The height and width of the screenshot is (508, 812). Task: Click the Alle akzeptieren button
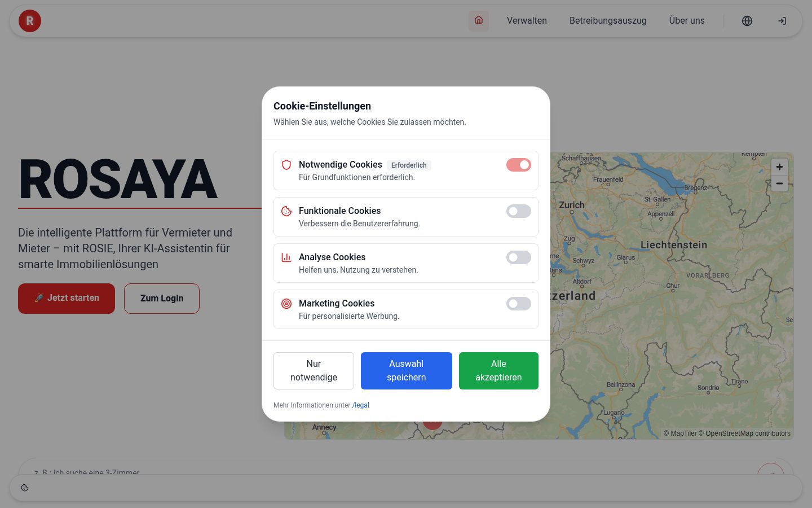click(x=498, y=371)
